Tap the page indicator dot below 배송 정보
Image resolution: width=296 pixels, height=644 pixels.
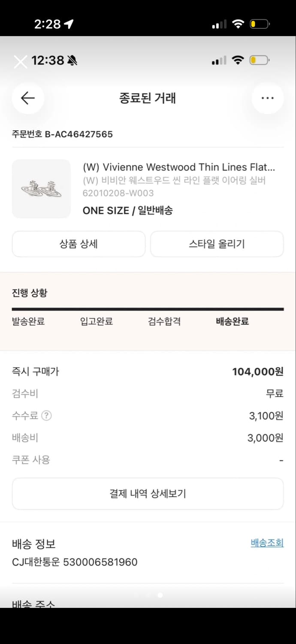pyautogui.click(x=160, y=595)
